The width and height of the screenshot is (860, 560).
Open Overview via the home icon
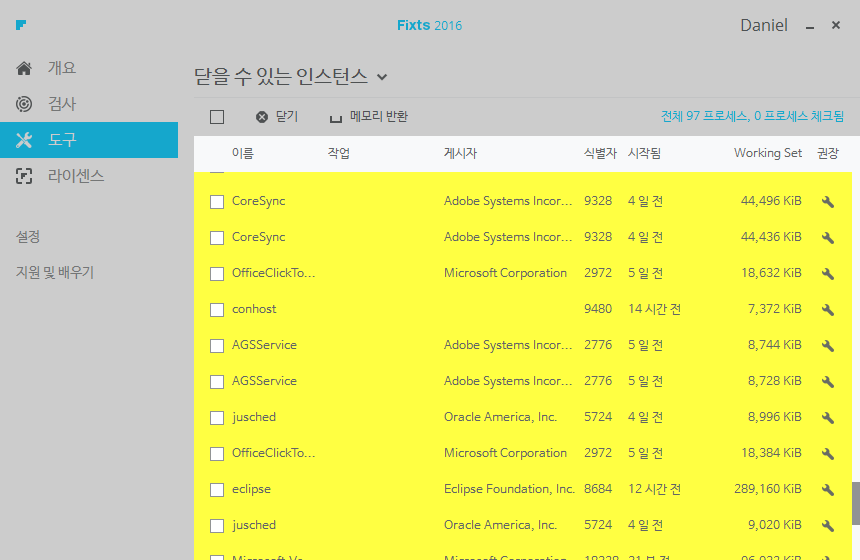[24, 68]
